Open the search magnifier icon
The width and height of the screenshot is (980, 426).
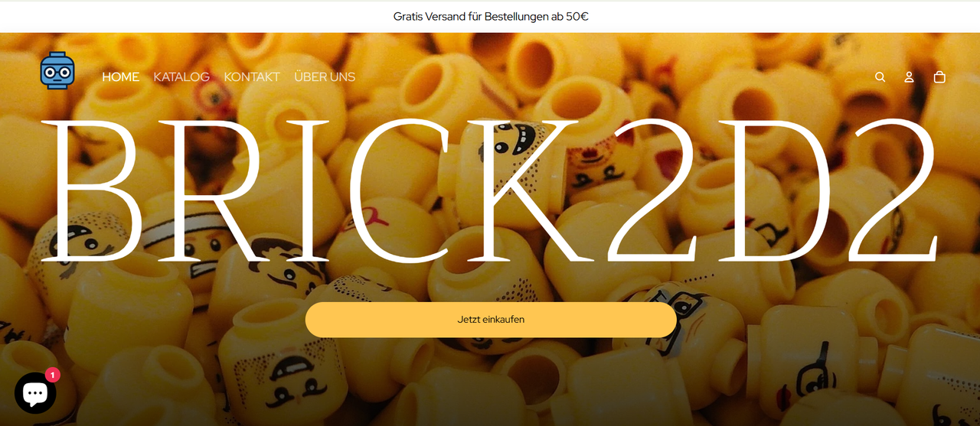point(880,77)
